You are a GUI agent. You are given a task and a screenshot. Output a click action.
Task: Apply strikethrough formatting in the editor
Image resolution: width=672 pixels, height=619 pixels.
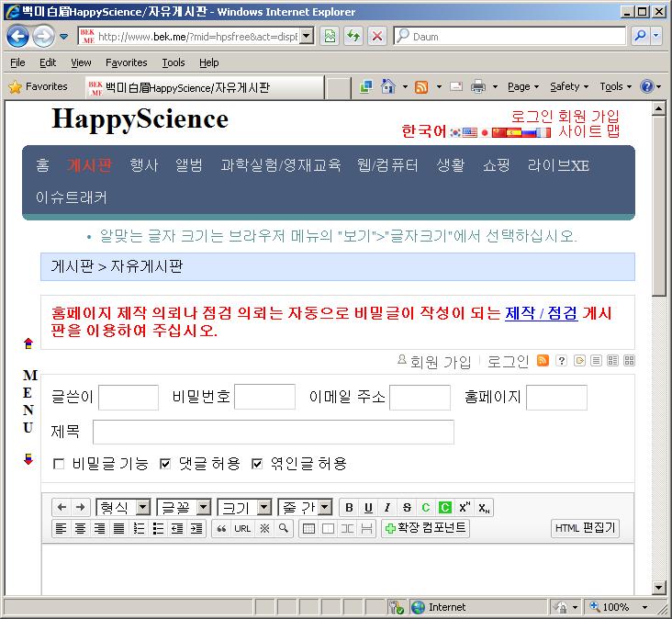407,508
